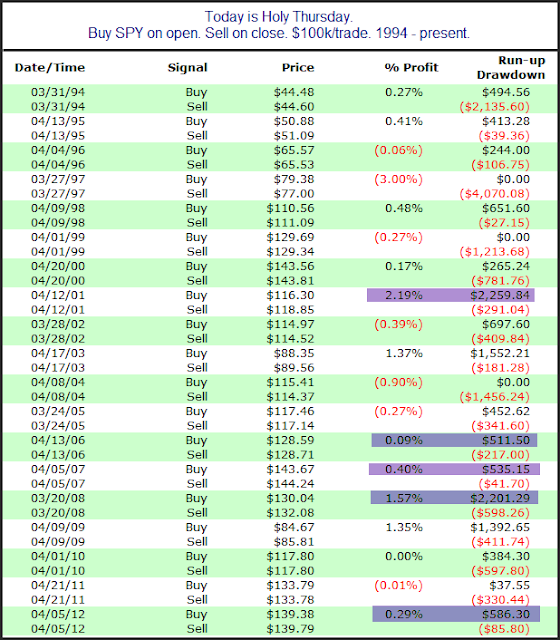Viewport: 560px width, 640px height.
Task: Click the Date/Time column header
Action: pyautogui.click(x=50, y=67)
